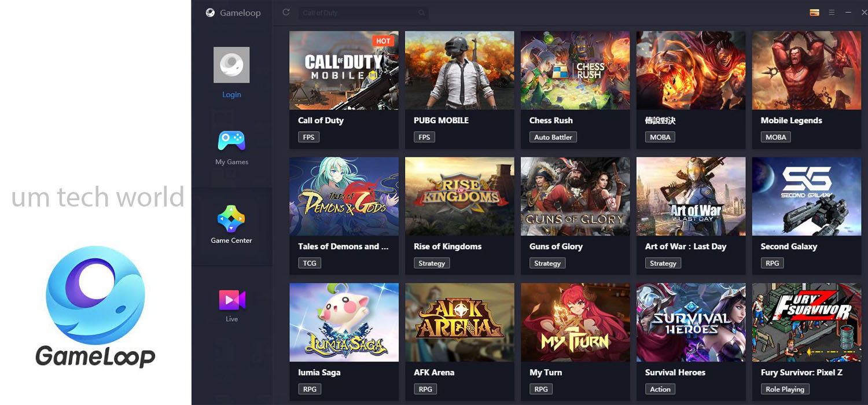
Task: Click the orange card icon in the title bar
Action: [814, 13]
